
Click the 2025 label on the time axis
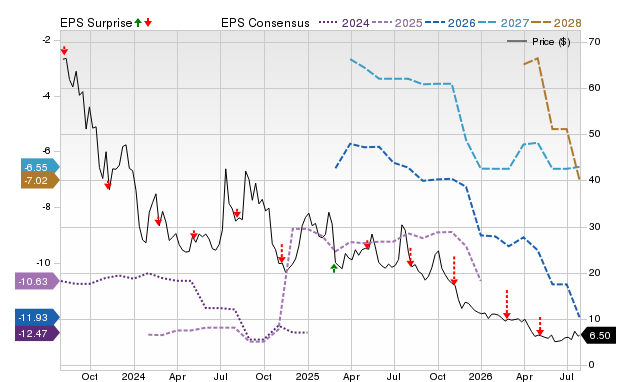click(307, 376)
